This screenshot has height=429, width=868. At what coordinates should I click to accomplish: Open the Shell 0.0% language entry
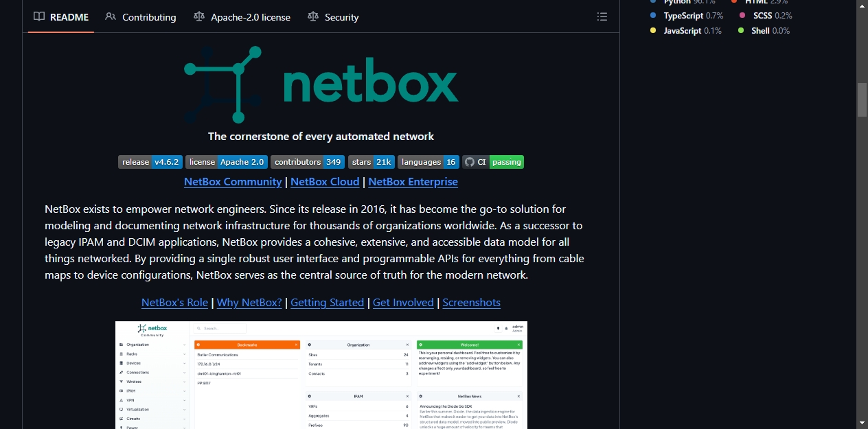[764, 31]
